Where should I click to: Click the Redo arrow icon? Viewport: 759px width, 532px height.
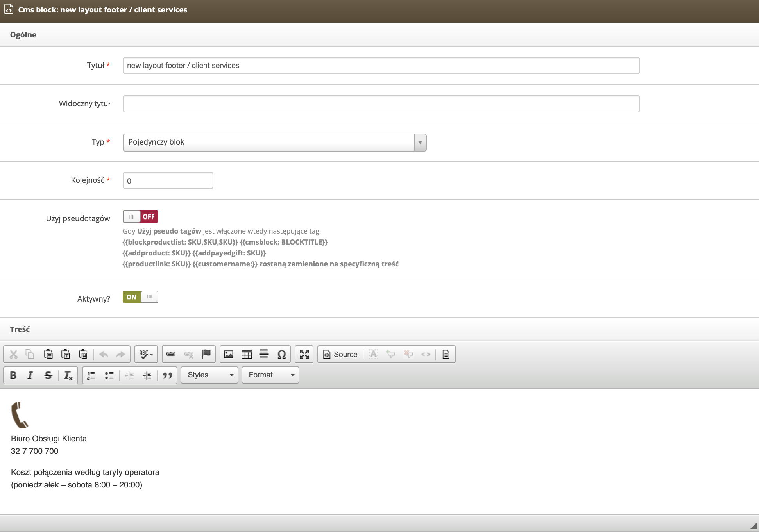click(121, 354)
